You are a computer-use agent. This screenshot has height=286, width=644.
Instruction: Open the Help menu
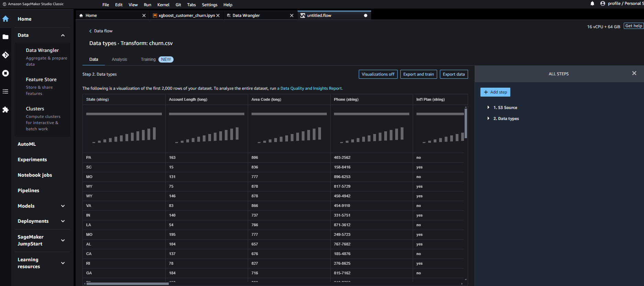coord(228,5)
